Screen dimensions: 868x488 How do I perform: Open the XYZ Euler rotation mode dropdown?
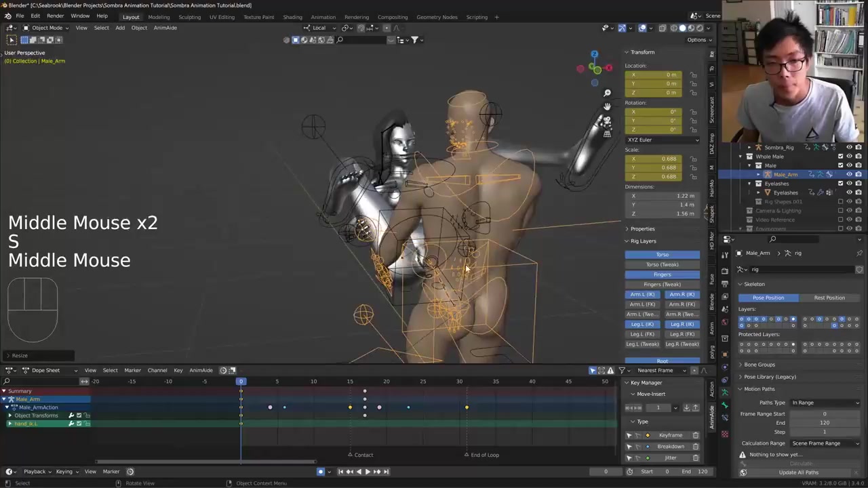[x=662, y=140]
